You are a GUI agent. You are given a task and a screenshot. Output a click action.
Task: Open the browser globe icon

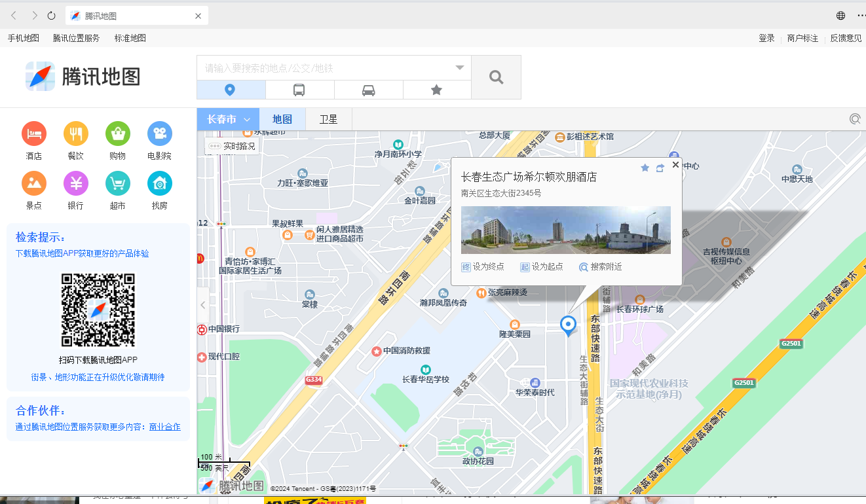[840, 16]
